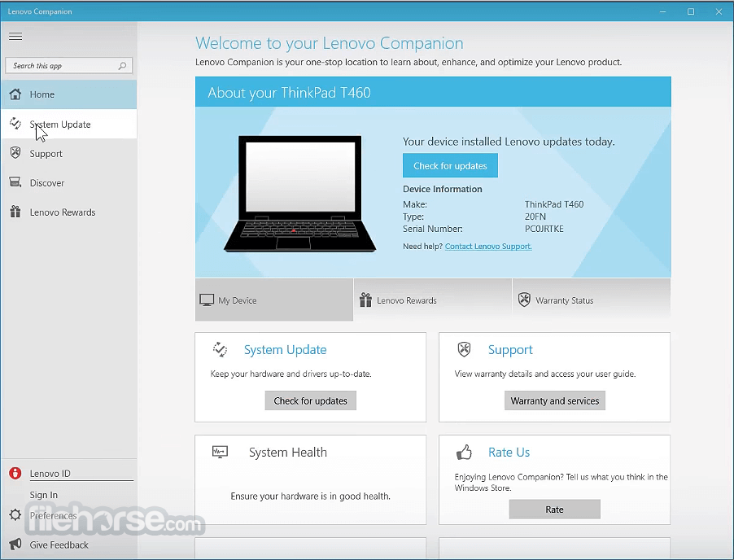Click the red Lenovo ID user icon

click(15, 474)
